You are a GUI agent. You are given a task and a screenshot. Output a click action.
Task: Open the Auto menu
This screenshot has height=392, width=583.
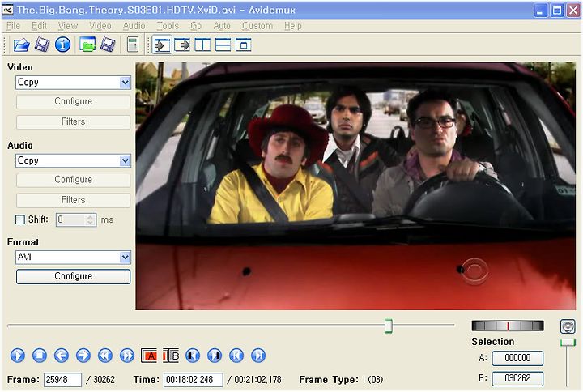[222, 26]
